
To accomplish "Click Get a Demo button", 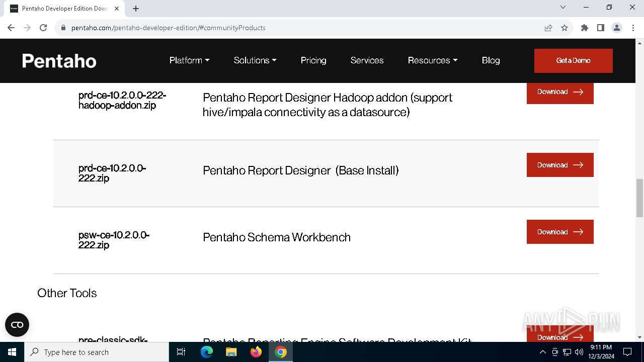I will [x=574, y=60].
